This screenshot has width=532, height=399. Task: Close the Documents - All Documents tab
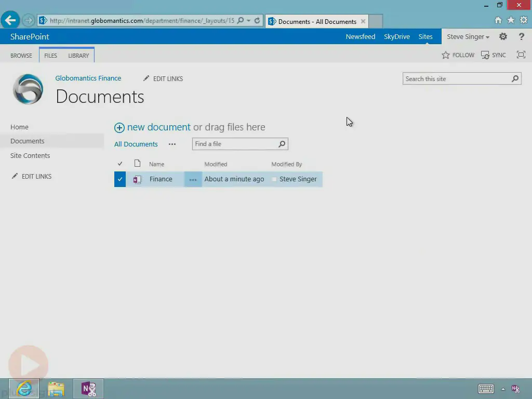pos(363,21)
